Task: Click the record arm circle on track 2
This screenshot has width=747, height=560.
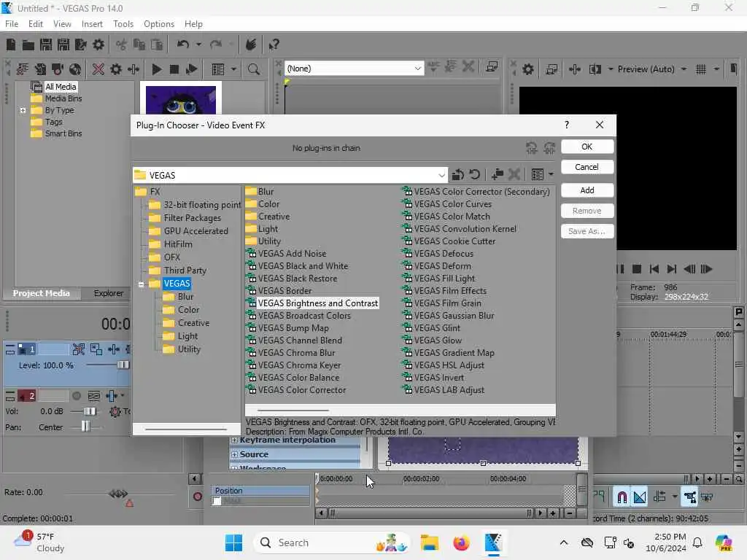Action: [76, 396]
